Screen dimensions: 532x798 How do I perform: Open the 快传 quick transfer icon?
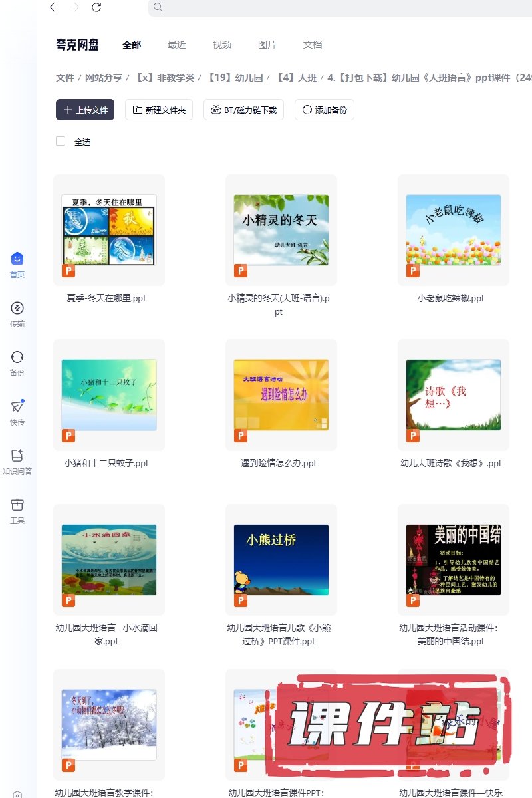[x=17, y=406]
